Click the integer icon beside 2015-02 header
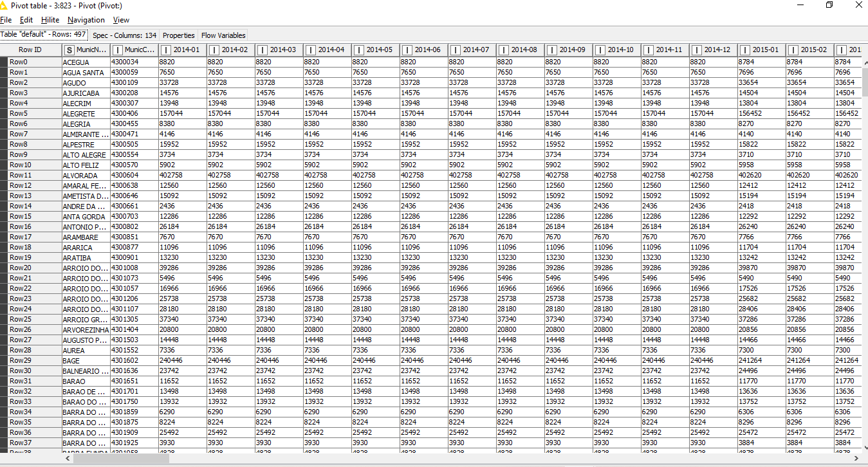 point(793,50)
